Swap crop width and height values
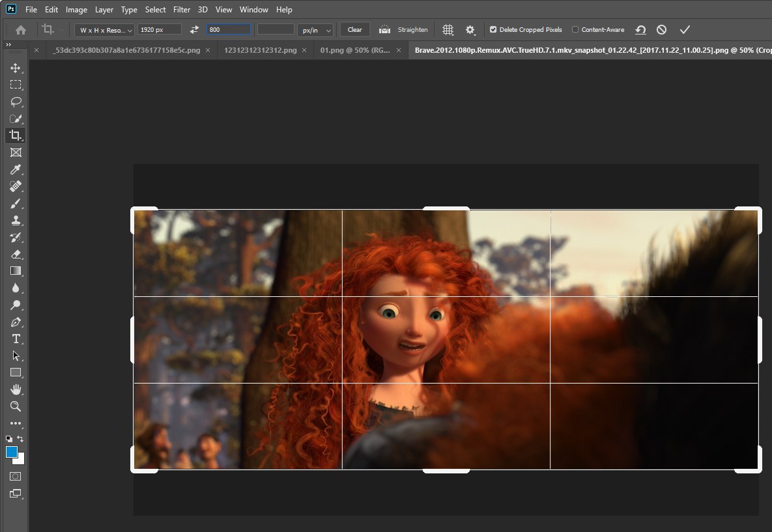 (x=194, y=29)
